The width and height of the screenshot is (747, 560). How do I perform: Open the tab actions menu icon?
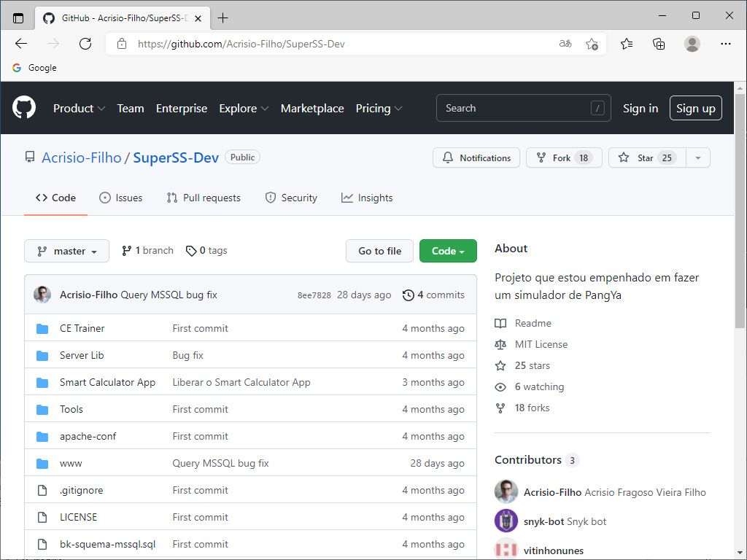pos(18,18)
